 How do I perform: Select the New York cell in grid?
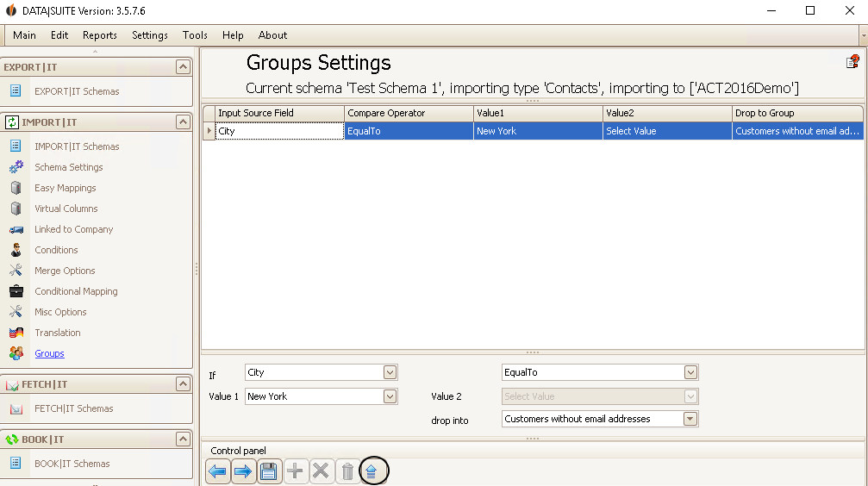(x=538, y=131)
